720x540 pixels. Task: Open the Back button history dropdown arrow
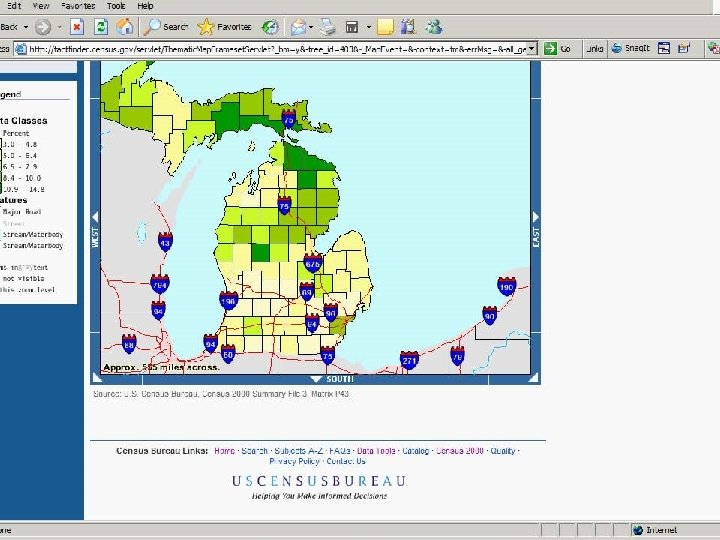tap(26, 27)
